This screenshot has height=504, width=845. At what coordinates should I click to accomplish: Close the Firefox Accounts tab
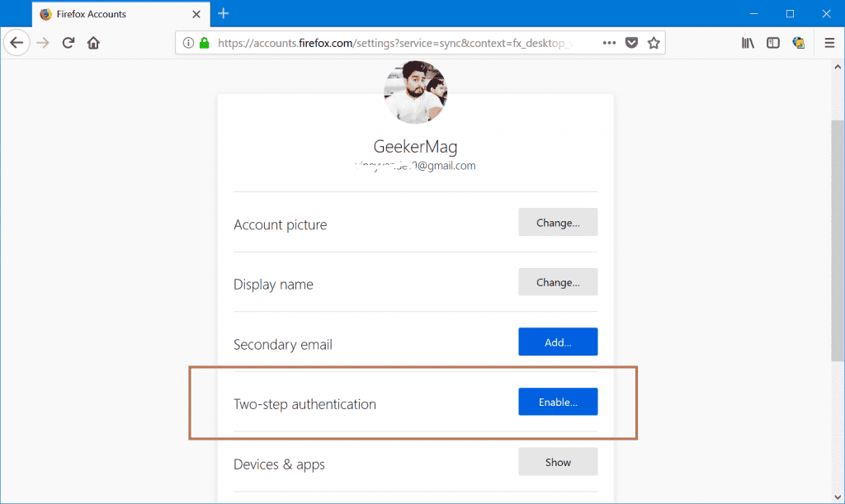(196, 14)
